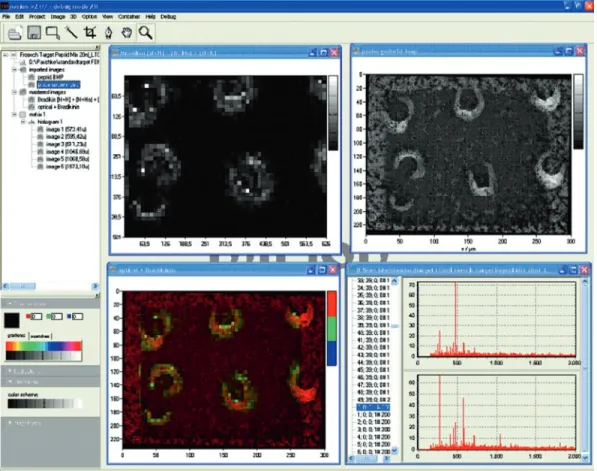Viewport: 597px width, 471px height.
Task: Open the Image menu
Action: [x=58, y=17]
